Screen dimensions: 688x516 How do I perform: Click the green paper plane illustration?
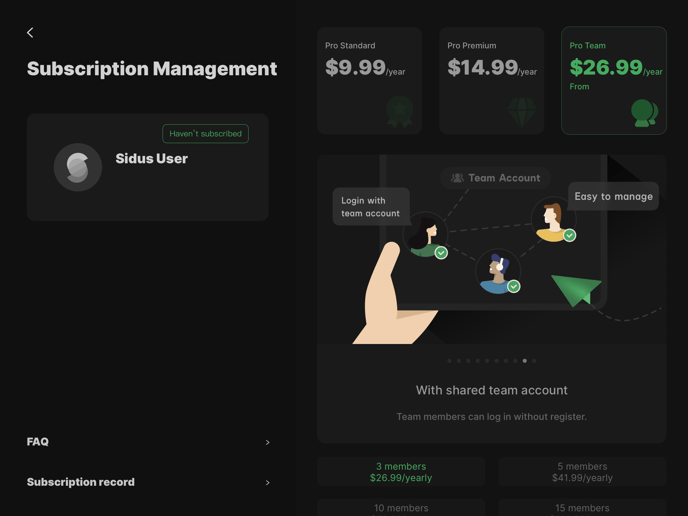point(576,290)
